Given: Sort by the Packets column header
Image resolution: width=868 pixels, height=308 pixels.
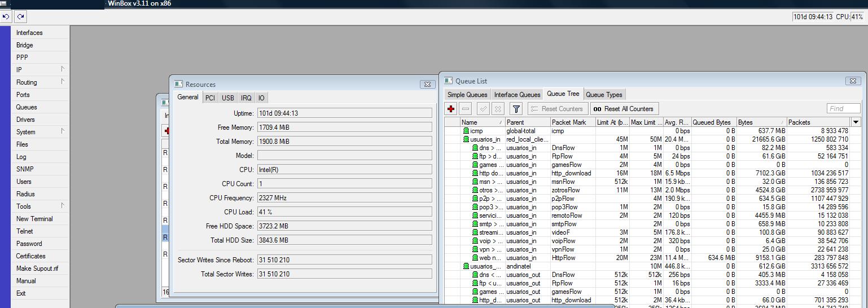Looking at the screenshot, I should coord(818,122).
